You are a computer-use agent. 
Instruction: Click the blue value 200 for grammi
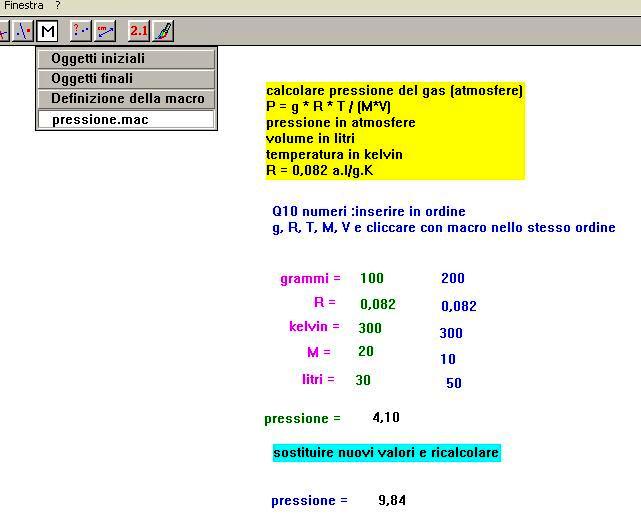[x=453, y=278]
